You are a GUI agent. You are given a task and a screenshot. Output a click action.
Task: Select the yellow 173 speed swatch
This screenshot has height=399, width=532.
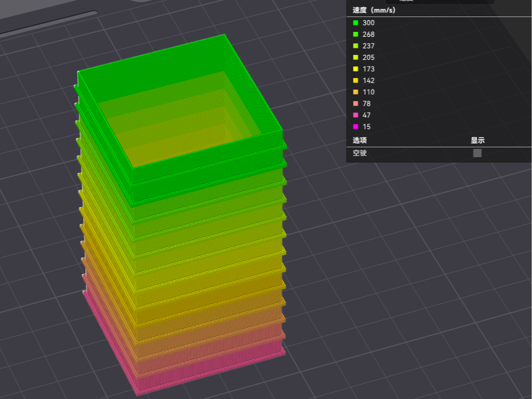point(356,69)
